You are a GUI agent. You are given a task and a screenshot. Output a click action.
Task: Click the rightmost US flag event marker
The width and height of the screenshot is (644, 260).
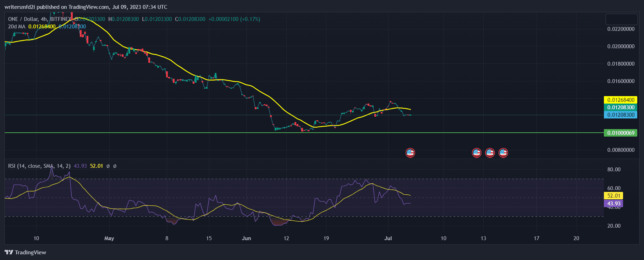(x=503, y=153)
